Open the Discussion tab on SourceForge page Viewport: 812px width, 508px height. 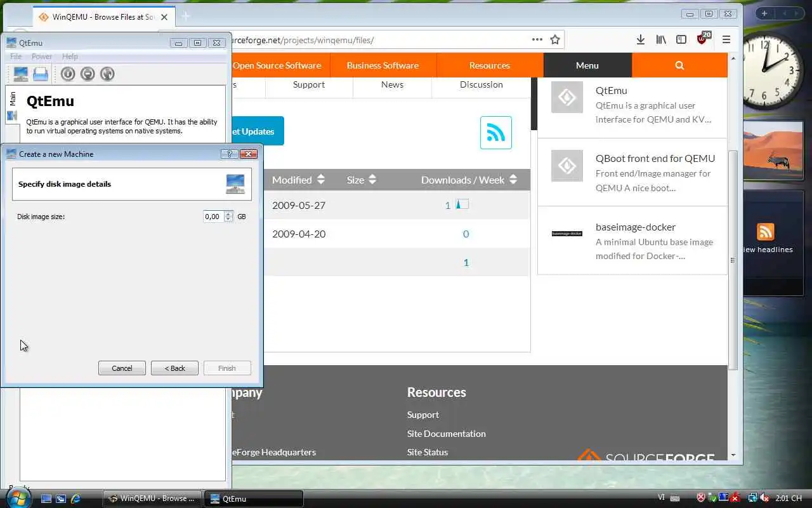481,84
